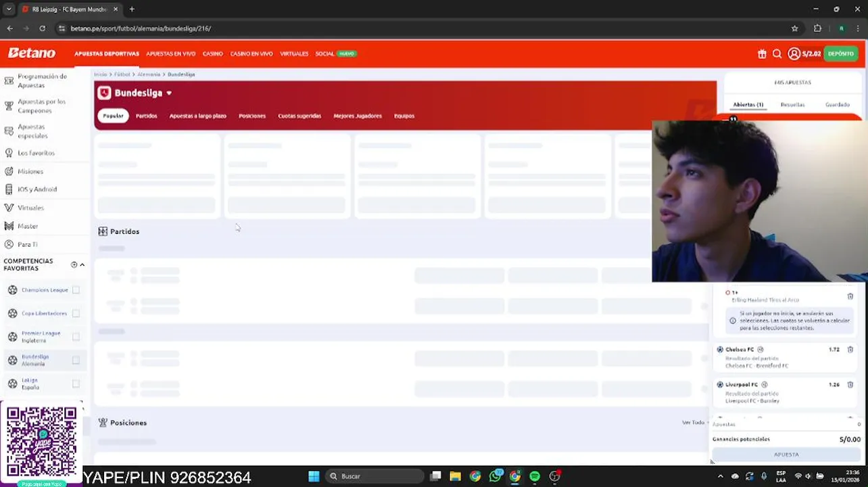
Task: Bookmark this page with star icon
Action: tap(795, 28)
